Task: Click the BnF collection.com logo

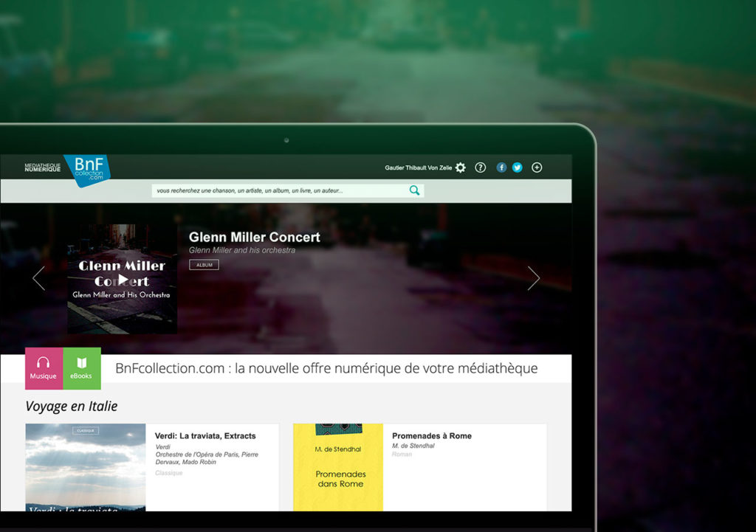Action: [86, 170]
